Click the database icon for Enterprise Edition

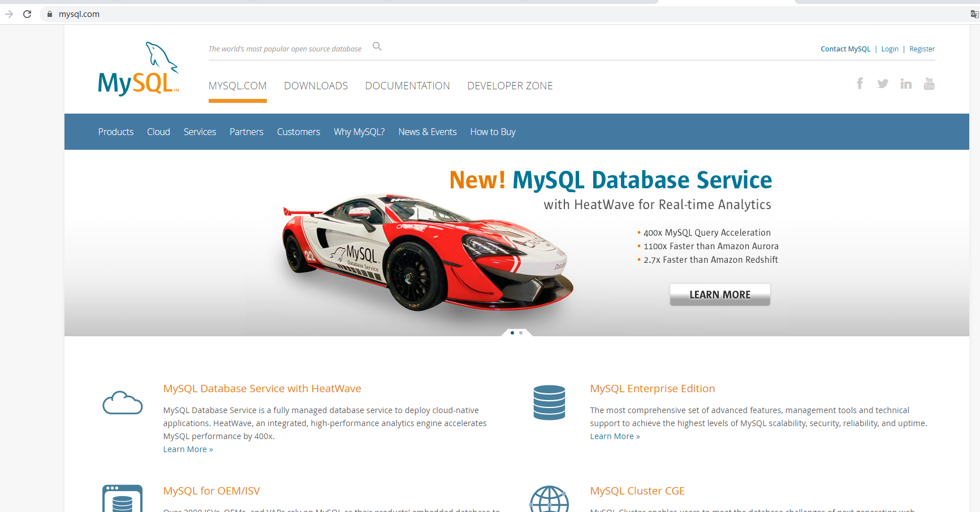549,402
